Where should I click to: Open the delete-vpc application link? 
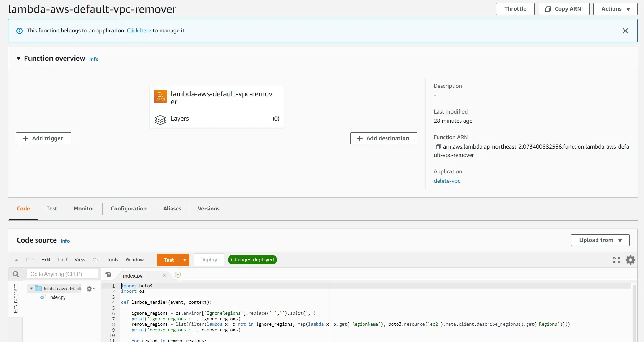[x=447, y=181]
